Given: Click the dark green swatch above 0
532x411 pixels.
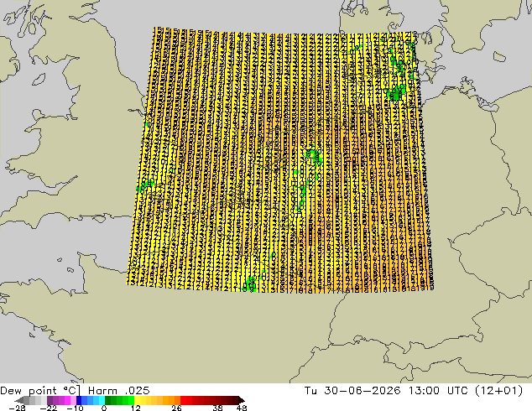Looking at the screenshot, I should click(x=108, y=400).
